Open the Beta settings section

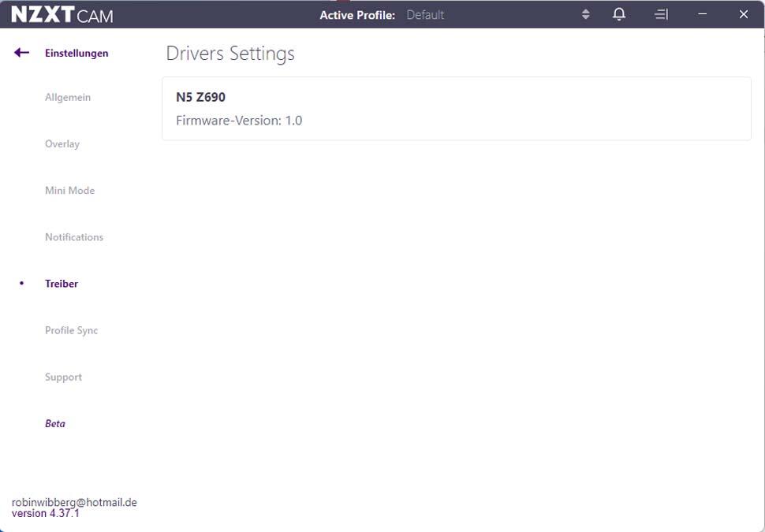point(55,423)
